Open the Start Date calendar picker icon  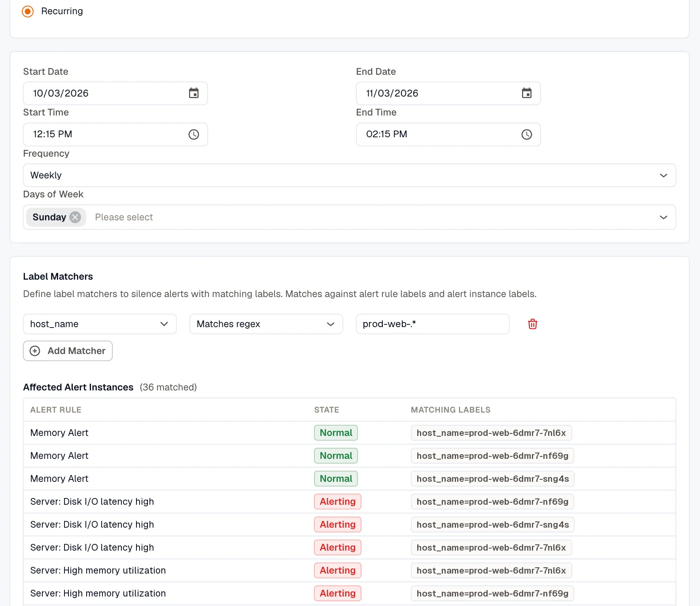click(x=194, y=93)
